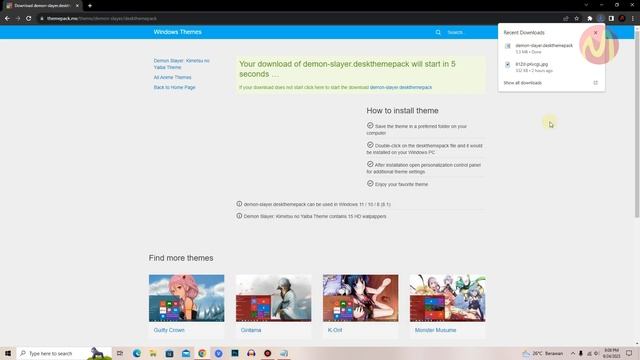Click the demon-slayer.deskthemepack direct download link

(401, 87)
